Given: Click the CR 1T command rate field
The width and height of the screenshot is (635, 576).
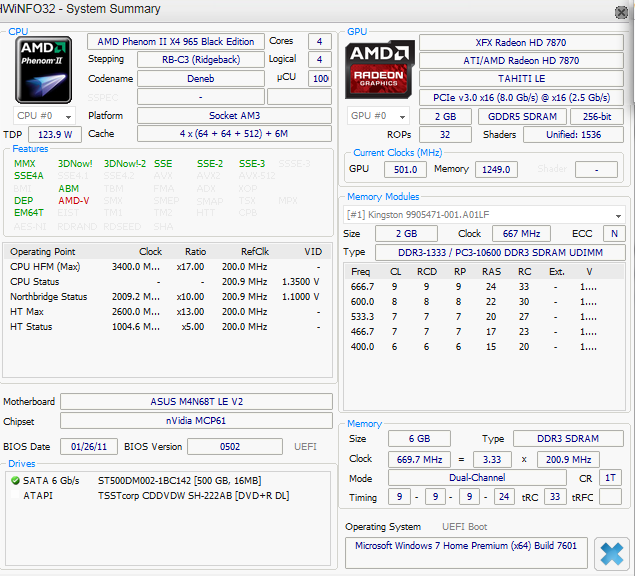Looking at the screenshot, I should 610,478.
